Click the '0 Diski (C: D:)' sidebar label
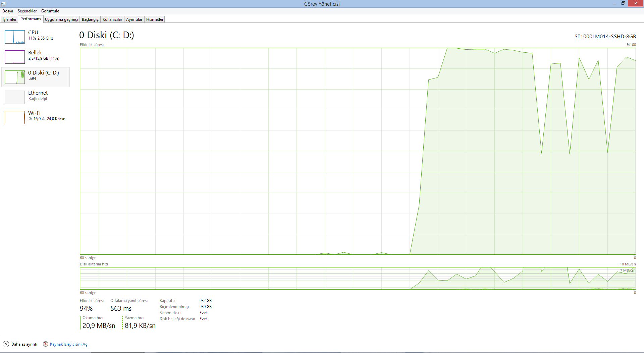 click(x=44, y=73)
